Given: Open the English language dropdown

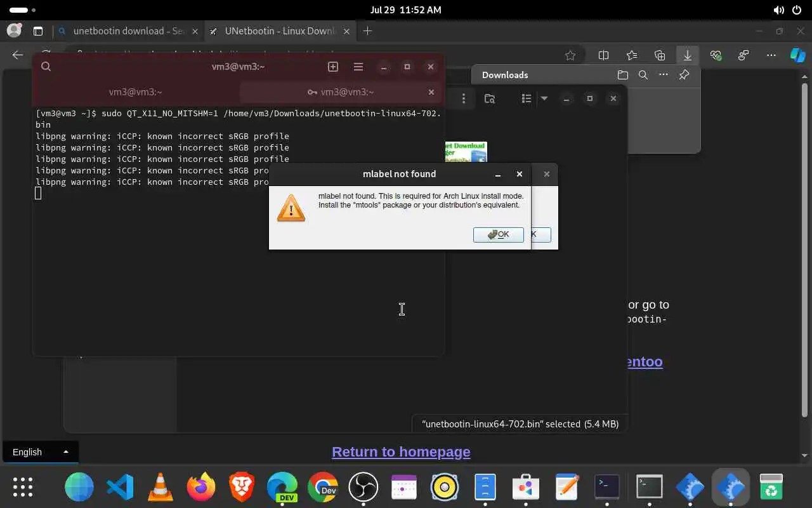Looking at the screenshot, I should click(x=40, y=452).
